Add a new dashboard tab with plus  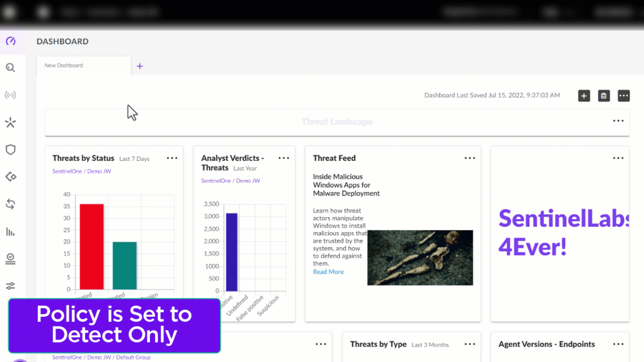click(140, 66)
